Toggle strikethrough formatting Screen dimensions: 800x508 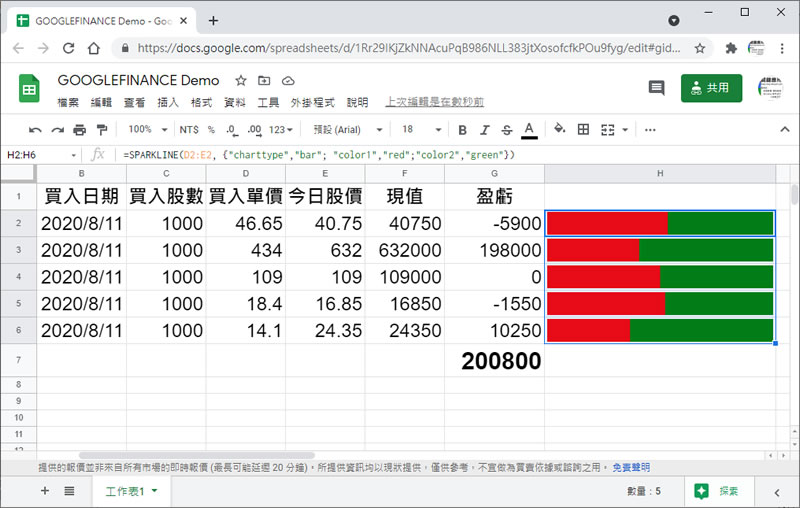click(506, 130)
